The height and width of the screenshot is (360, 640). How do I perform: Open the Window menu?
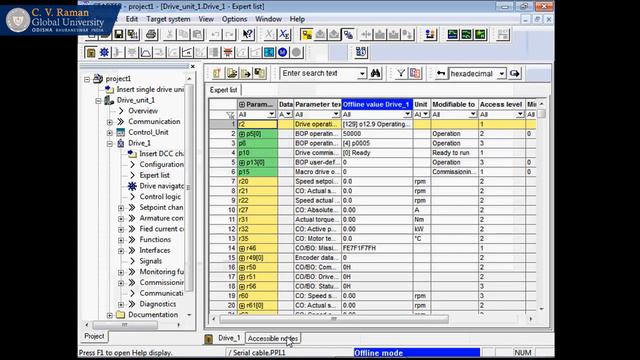pos(268,19)
